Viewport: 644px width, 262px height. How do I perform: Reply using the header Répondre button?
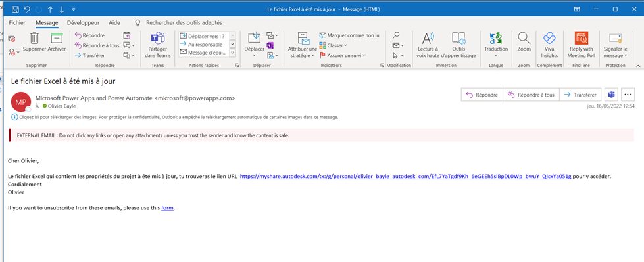(482, 95)
